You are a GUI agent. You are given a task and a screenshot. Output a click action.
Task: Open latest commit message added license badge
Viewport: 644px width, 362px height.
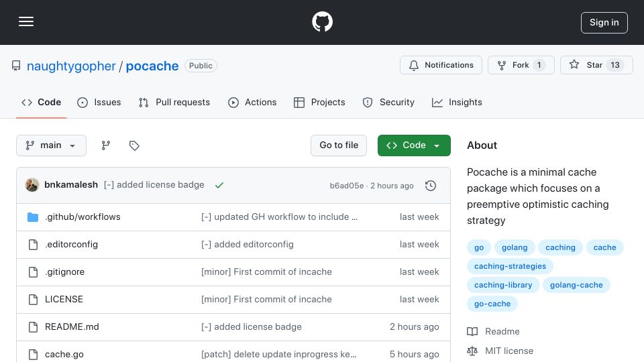[154, 185]
